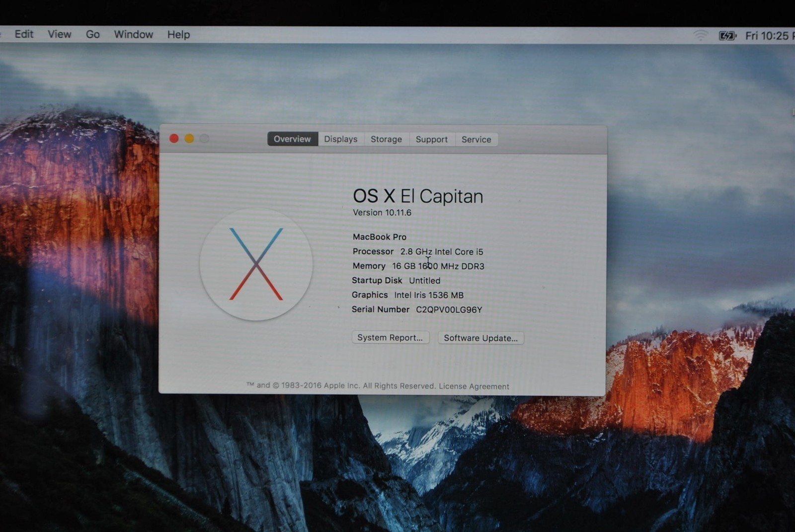Open the Edit menu
The height and width of the screenshot is (532, 795).
click(x=24, y=34)
